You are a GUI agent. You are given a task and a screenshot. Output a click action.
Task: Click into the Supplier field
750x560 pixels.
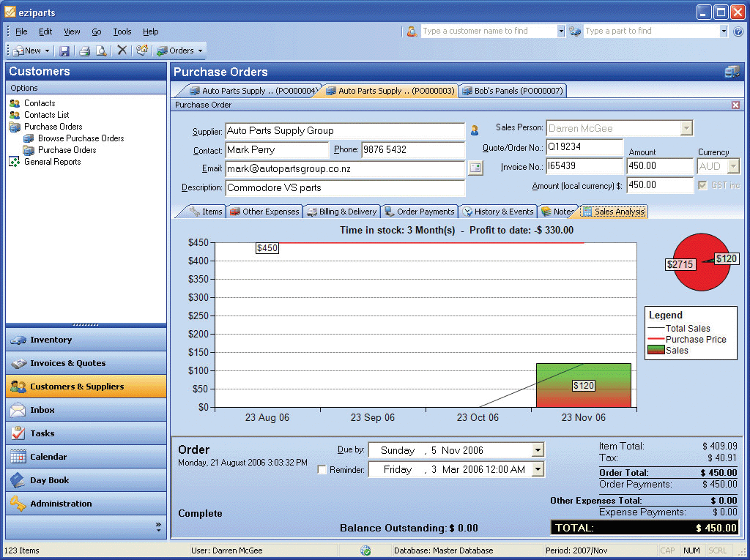345,130
